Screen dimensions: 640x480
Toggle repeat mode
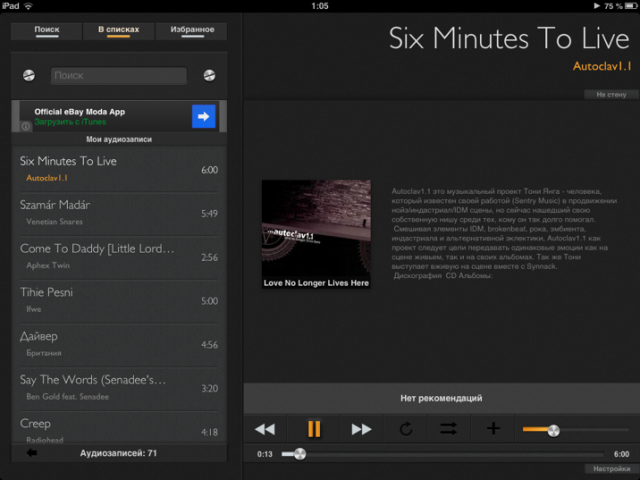click(x=406, y=429)
